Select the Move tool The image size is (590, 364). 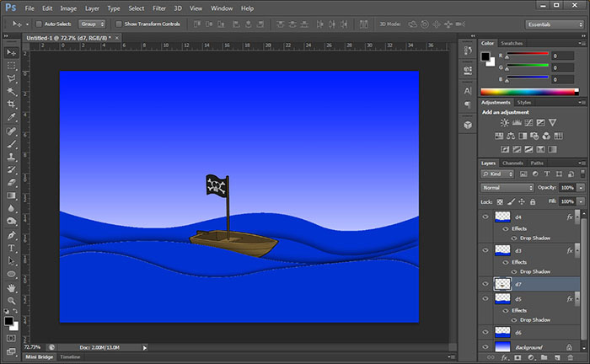(12, 52)
